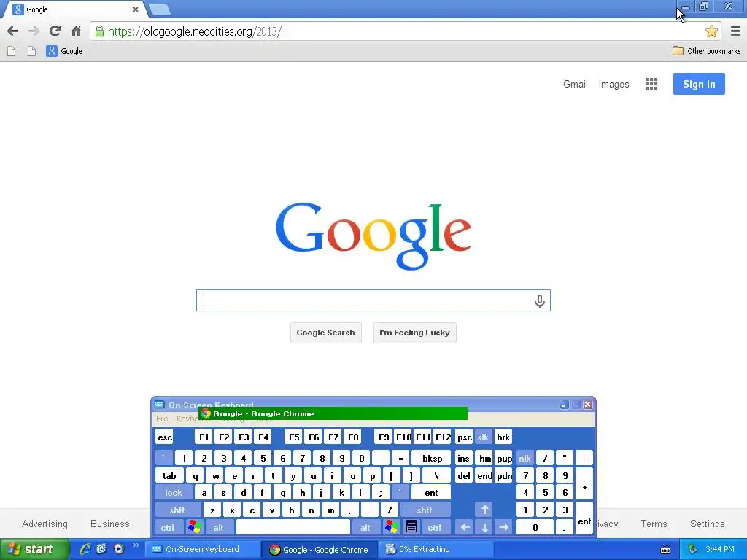Click the keyboard tray icon in taskbar
747x560 pixels.
pos(665,550)
